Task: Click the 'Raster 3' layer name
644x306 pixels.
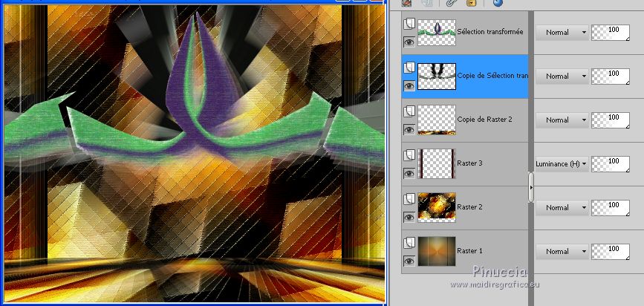Action: [470, 163]
